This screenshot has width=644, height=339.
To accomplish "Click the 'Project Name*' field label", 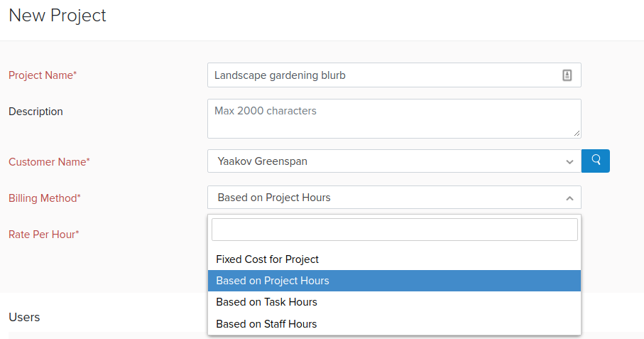I will pos(43,75).
